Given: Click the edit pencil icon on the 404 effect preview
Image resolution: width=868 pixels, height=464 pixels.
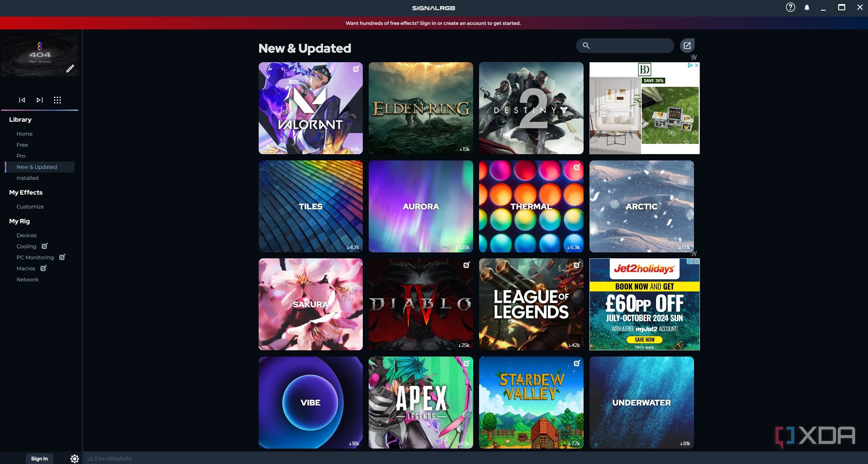Looking at the screenshot, I should tap(70, 69).
